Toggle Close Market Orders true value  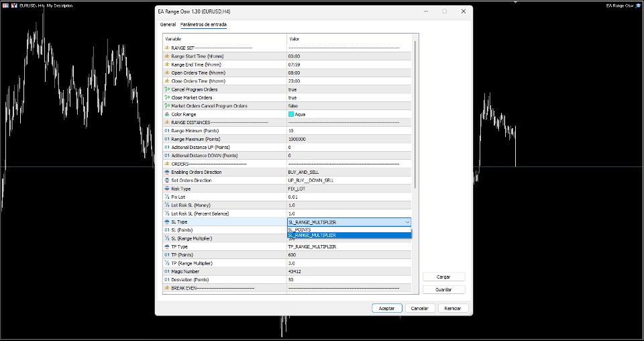pos(349,97)
